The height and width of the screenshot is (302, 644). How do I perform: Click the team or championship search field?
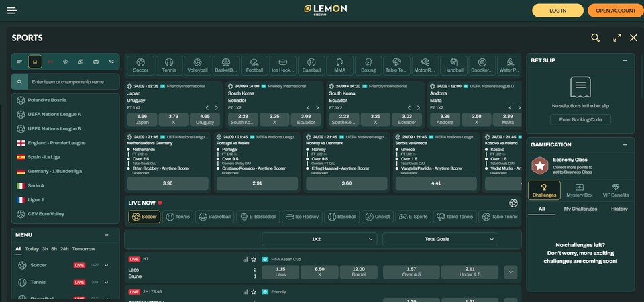pos(74,82)
